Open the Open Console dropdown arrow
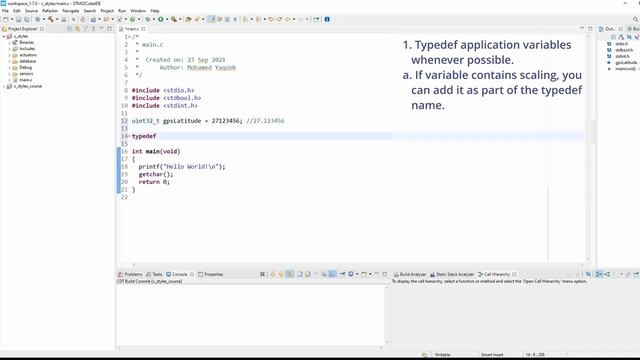This screenshot has width=640, height=360. point(370,274)
